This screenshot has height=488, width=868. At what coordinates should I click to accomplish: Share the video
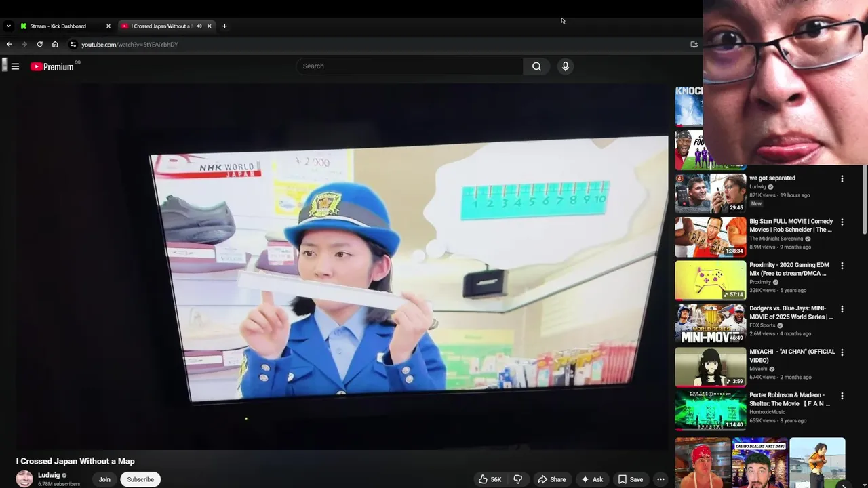point(551,479)
